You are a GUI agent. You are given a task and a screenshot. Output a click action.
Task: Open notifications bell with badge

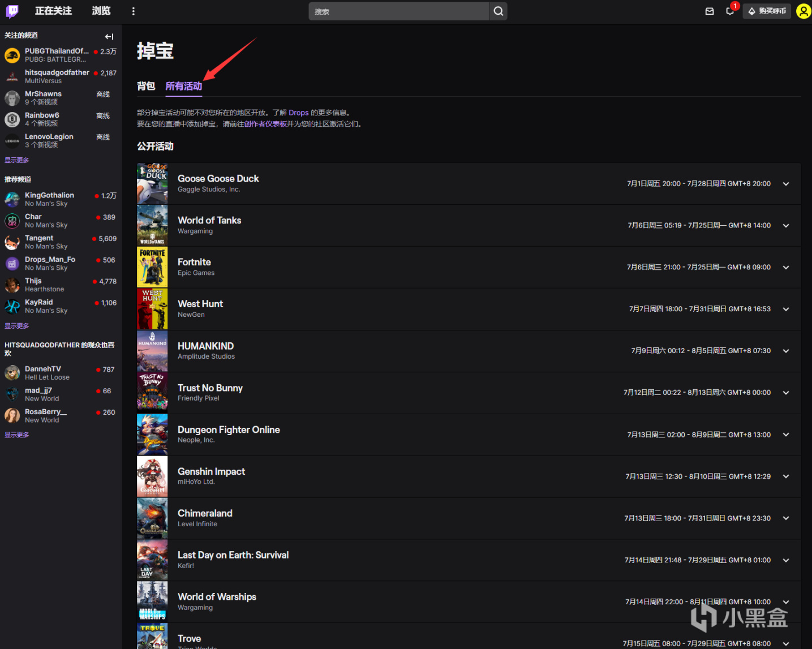pyautogui.click(x=730, y=11)
